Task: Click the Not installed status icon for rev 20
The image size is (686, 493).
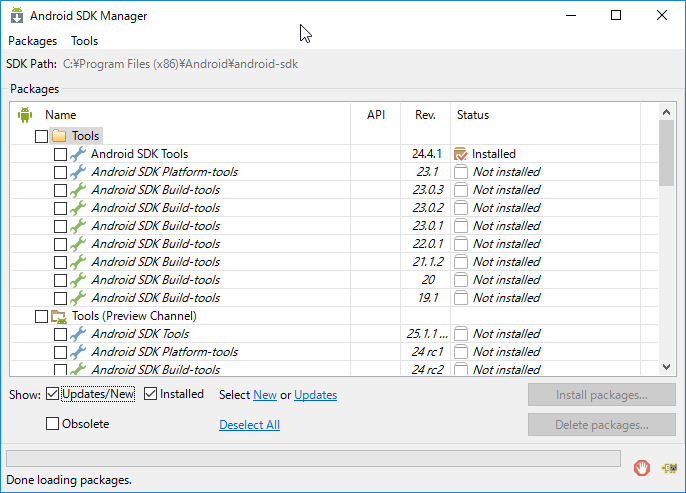Action: click(461, 280)
